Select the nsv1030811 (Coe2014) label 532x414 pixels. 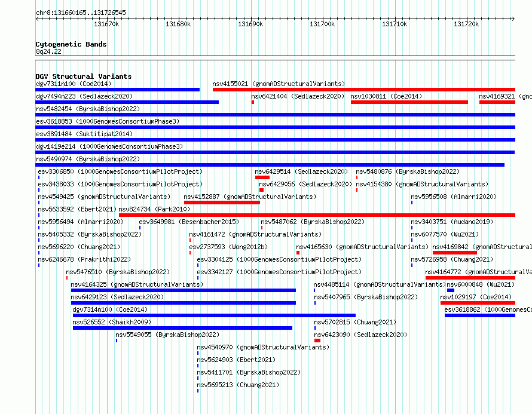tap(386, 96)
